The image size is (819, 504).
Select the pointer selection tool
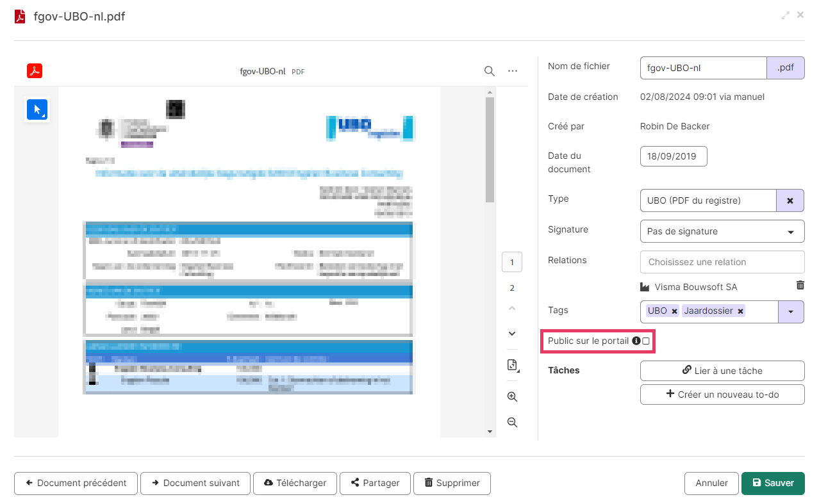pyautogui.click(x=37, y=110)
